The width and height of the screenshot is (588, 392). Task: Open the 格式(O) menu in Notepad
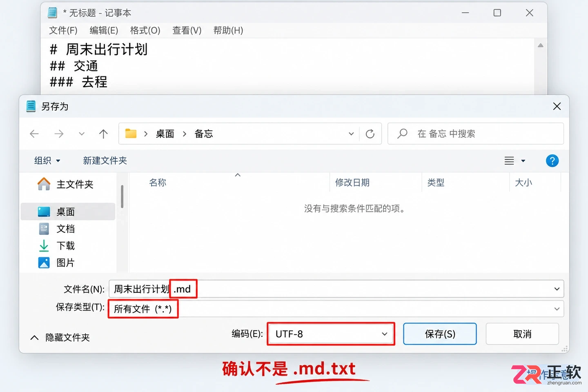[x=145, y=31]
